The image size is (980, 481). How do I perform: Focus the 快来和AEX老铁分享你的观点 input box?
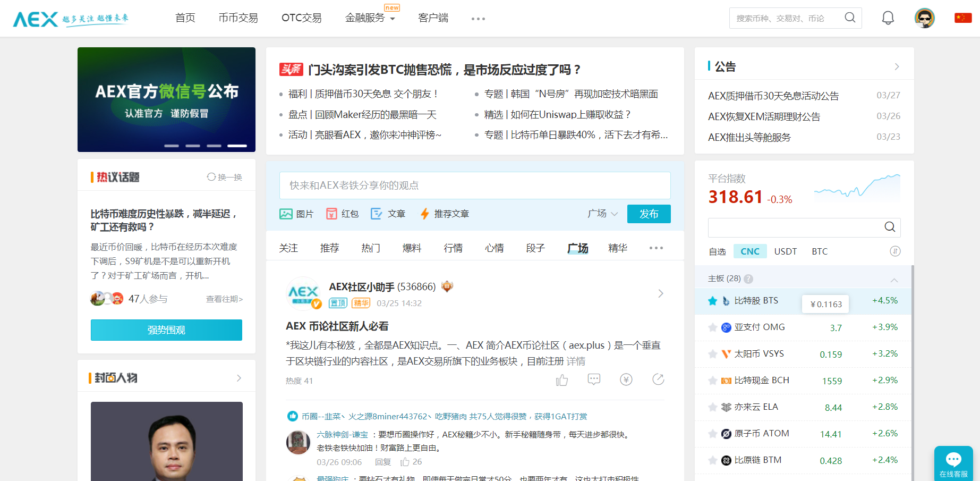[x=475, y=185]
